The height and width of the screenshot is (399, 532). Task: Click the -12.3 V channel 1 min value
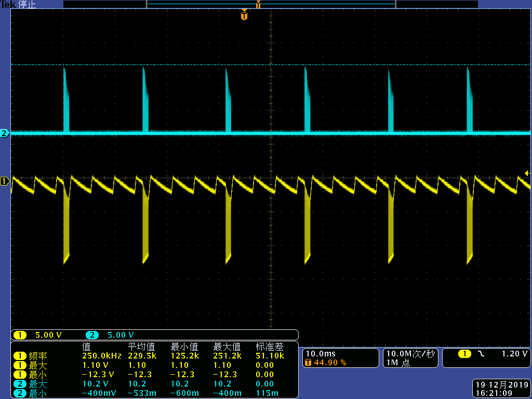[98, 375]
